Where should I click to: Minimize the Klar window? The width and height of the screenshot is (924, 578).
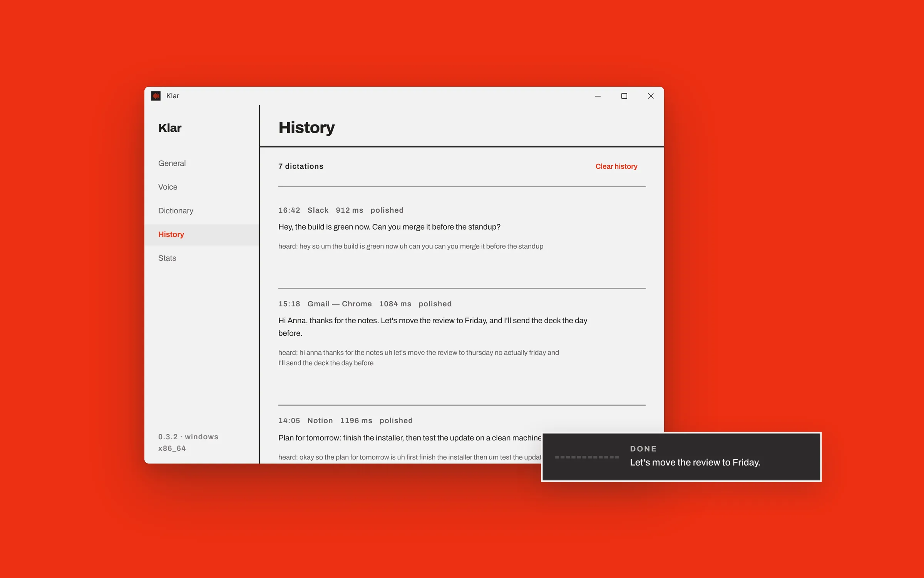[598, 96]
